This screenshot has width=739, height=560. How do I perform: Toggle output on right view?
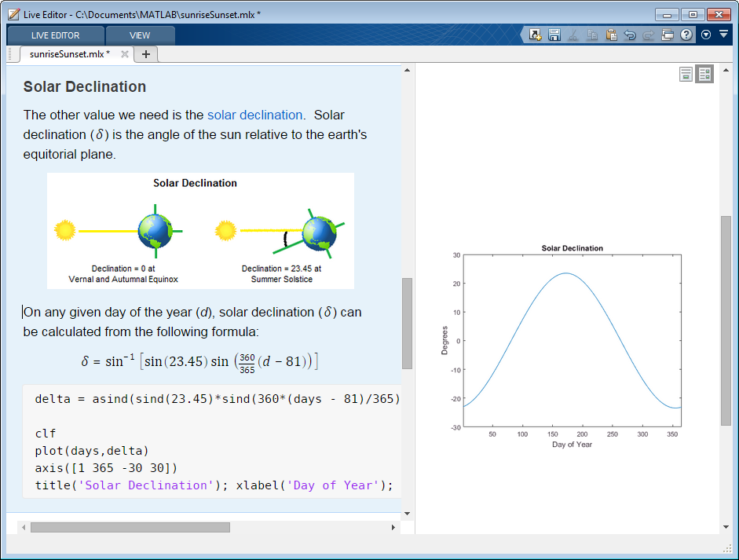click(x=704, y=74)
